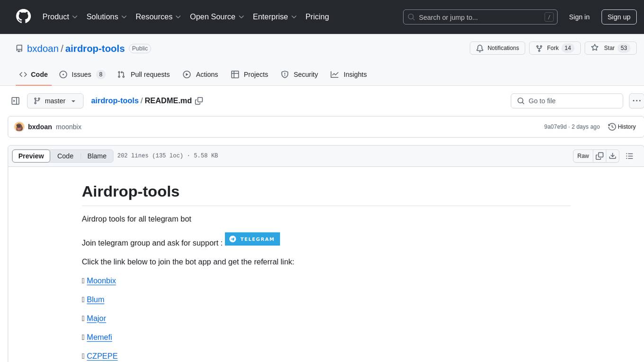Viewport: 644px width, 362px height.
Task: Click the Raw button
Action: (x=583, y=156)
